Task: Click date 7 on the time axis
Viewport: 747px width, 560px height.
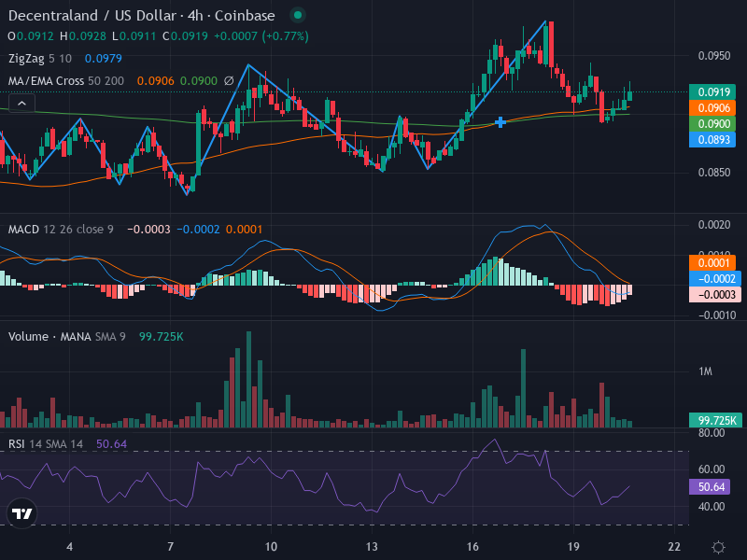Action: pos(170,547)
